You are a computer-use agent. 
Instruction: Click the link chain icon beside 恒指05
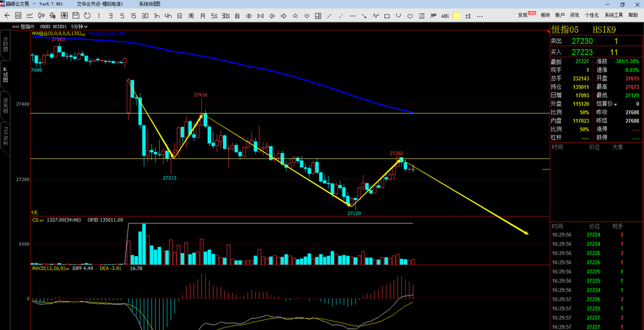16,26
